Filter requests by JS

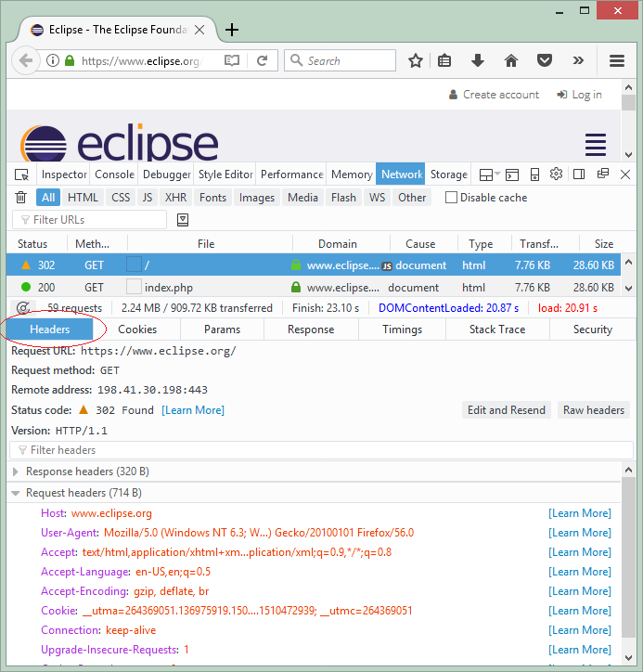(148, 198)
